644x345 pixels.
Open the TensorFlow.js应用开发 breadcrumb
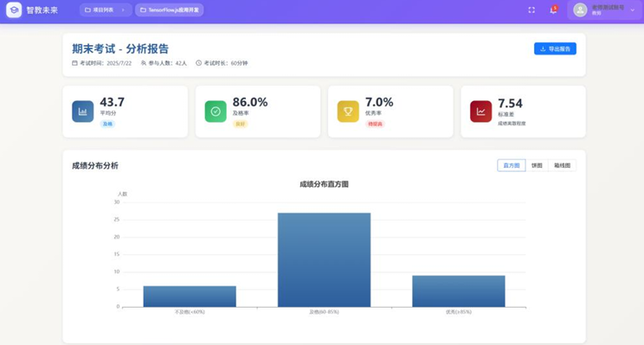click(169, 10)
